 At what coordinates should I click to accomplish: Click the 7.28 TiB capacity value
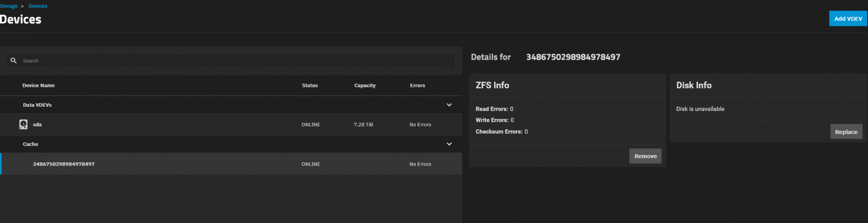pyautogui.click(x=363, y=125)
